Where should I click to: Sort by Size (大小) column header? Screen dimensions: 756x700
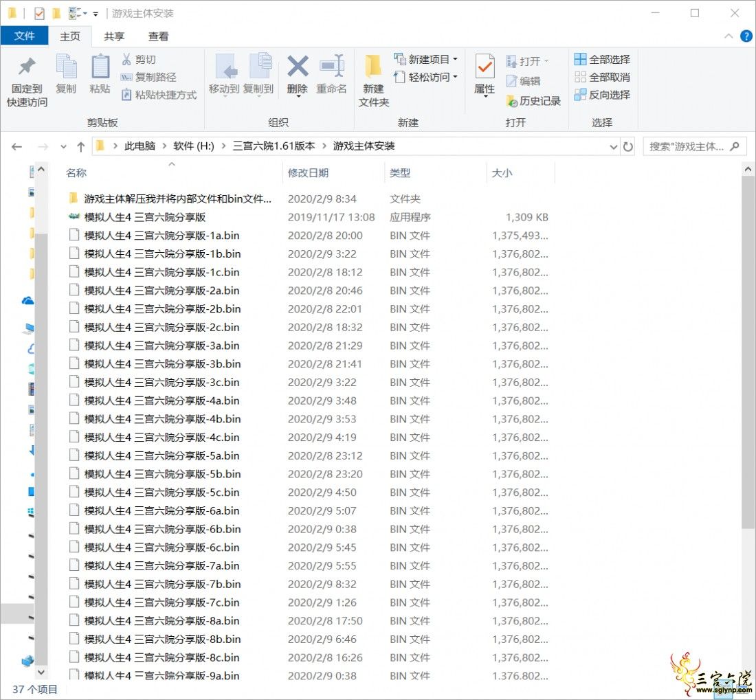[502, 173]
